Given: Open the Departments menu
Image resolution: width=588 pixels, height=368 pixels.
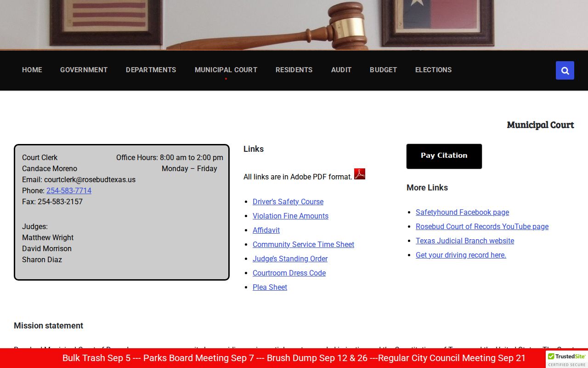Looking at the screenshot, I should pos(151,70).
